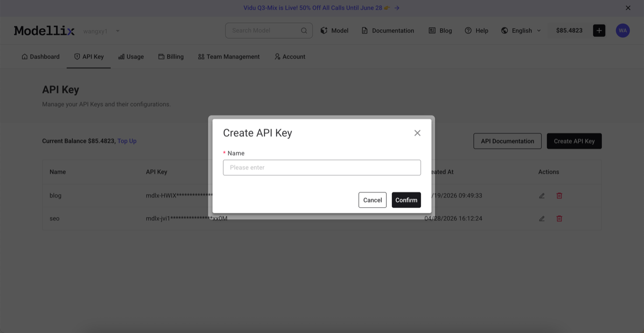Click the $85.4823 balance in header
This screenshot has height=333, width=644.
click(569, 30)
